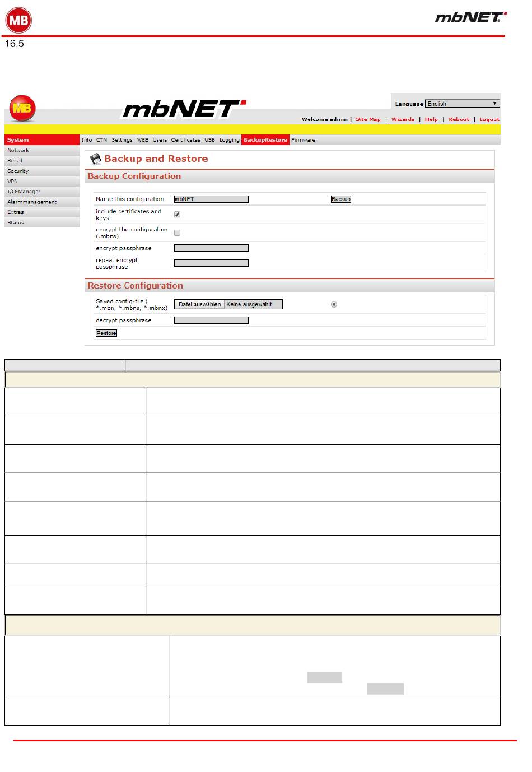Screen dimensions: 532x772
Task: Open Status in the sidebar
Action: [42, 223]
